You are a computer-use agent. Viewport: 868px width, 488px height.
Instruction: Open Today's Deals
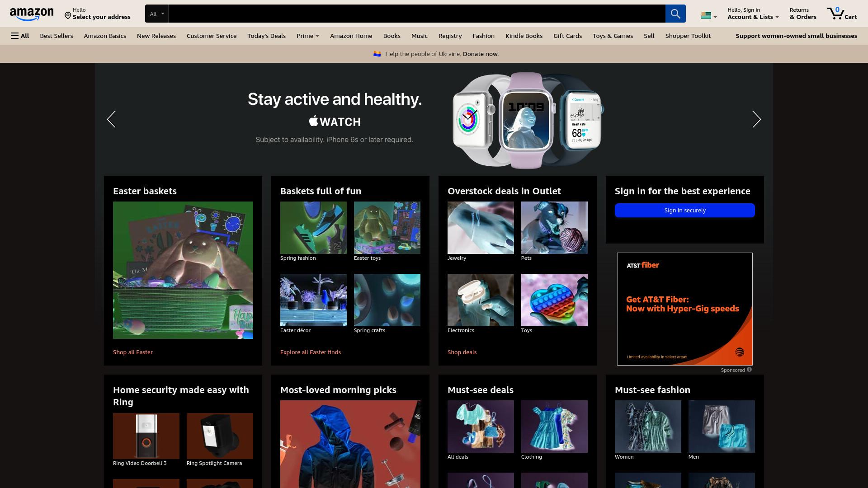click(266, 36)
